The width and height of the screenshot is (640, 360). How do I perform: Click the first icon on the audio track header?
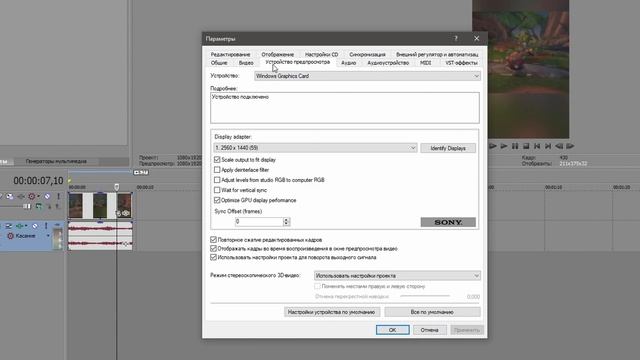coord(9,226)
